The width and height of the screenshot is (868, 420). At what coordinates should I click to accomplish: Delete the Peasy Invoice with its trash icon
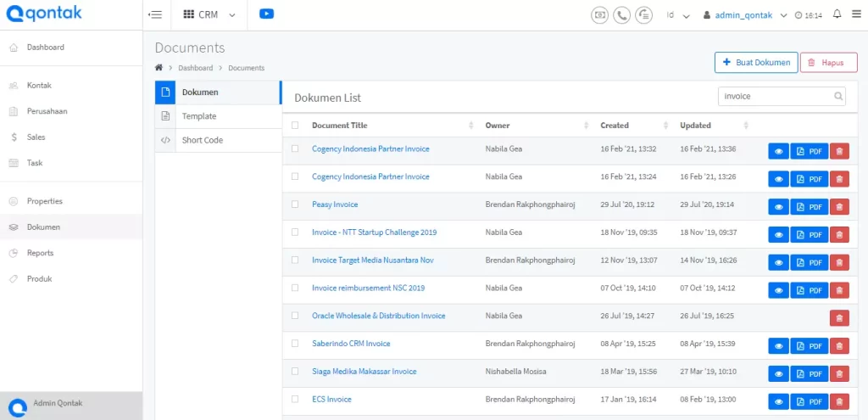tap(839, 207)
